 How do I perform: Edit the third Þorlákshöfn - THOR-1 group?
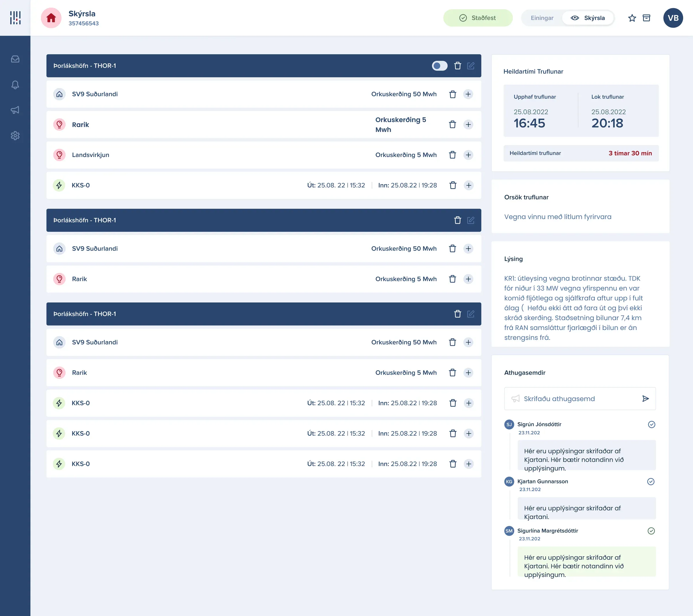[471, 314]
